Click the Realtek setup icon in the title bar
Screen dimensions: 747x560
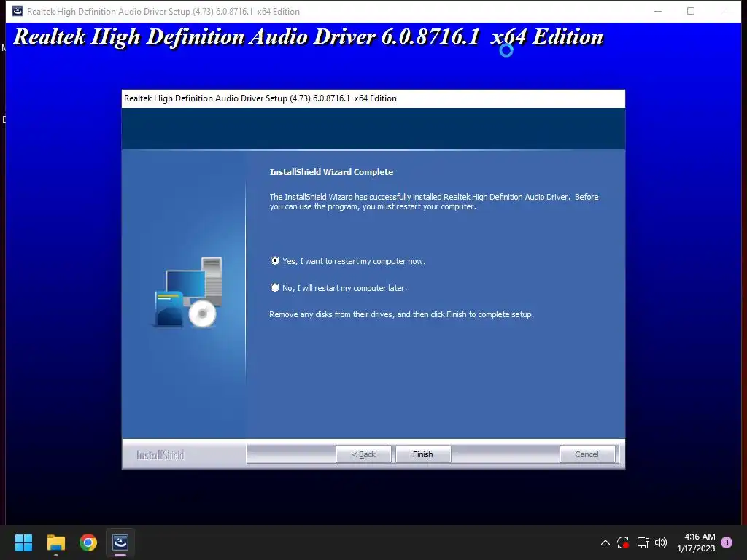click(18, 11)
